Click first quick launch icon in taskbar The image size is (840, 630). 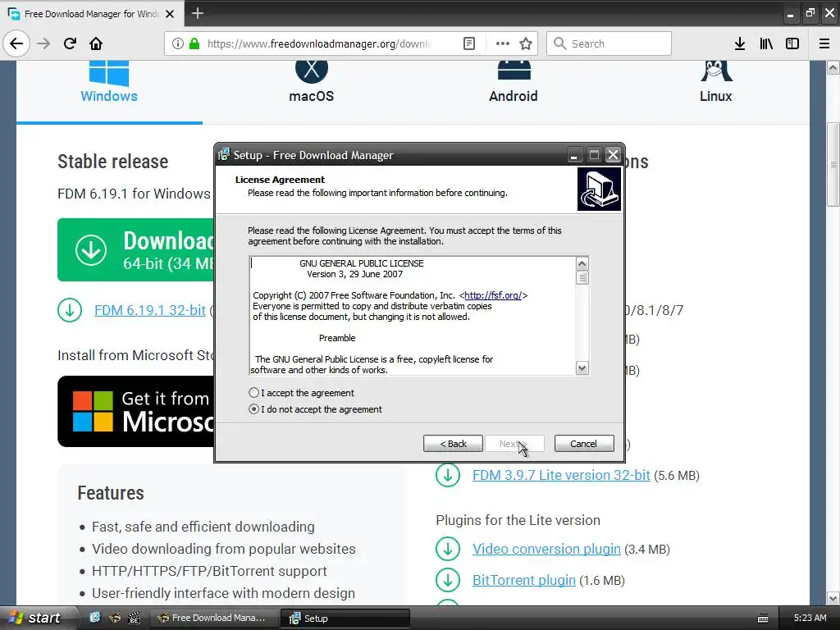95,618
